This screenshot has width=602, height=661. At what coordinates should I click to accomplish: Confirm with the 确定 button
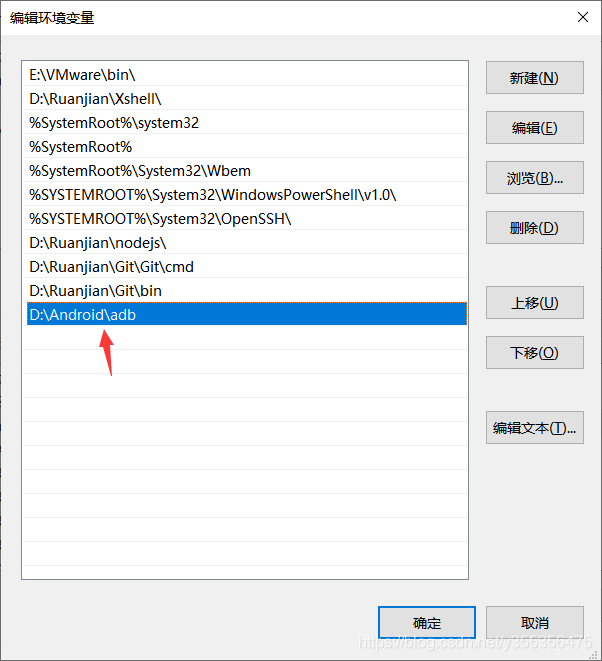click(427, 623)
